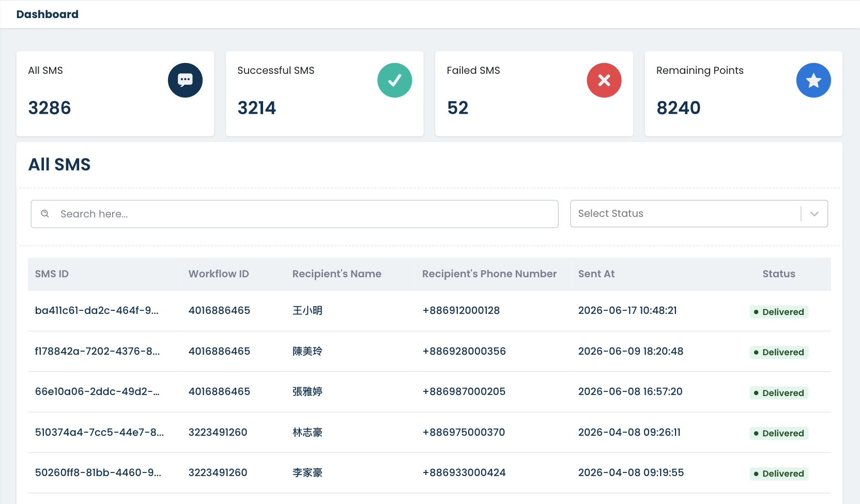Click timestamp 2026-06-09 18:20:48

pos(631,352)
